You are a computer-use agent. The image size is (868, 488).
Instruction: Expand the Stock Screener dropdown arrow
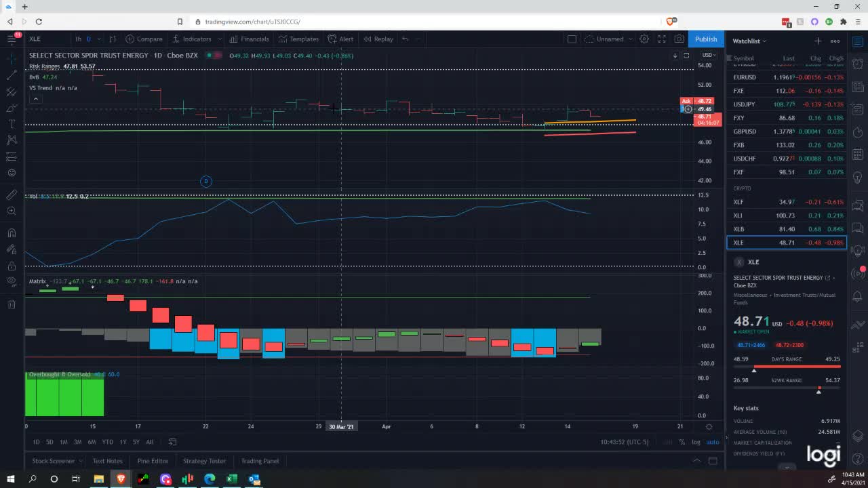coord(80,461)
